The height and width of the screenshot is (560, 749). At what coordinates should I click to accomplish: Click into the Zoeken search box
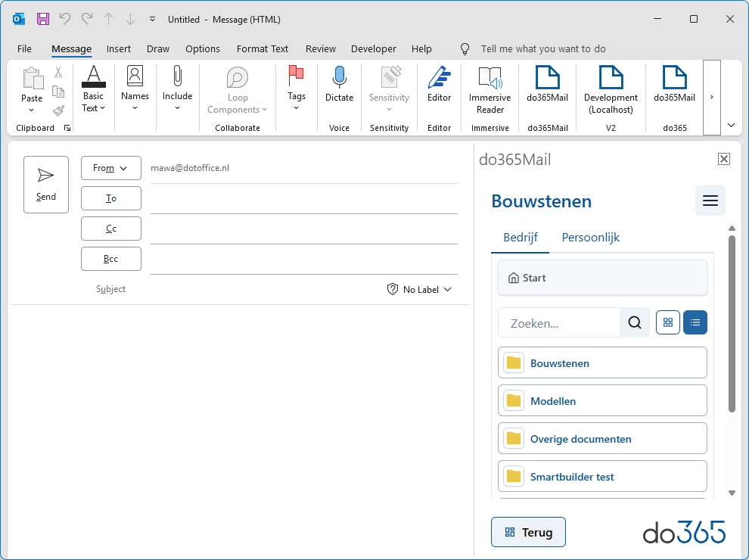(559, 323)
